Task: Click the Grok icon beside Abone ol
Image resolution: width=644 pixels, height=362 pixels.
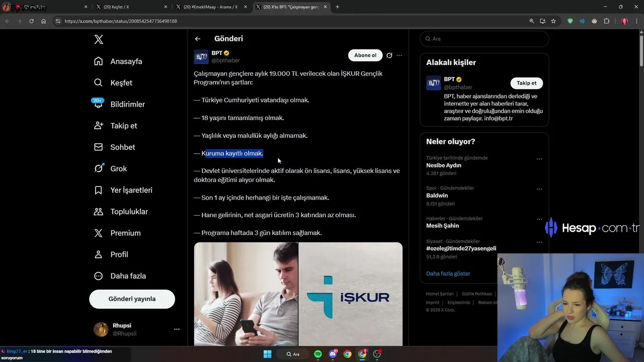Action: [389, 55]
